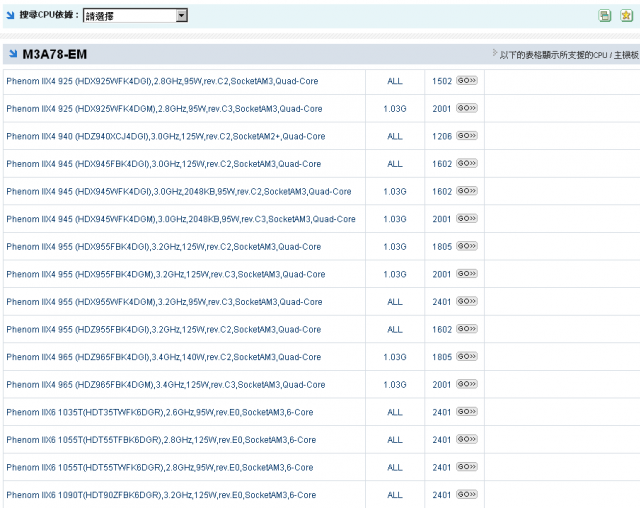Image resolution: width=640 pixels, height=508 pixels.
Task: Click GO button for Phenom IIX4 965 HDZ965FBK4DGM
Action: point(467,384)
